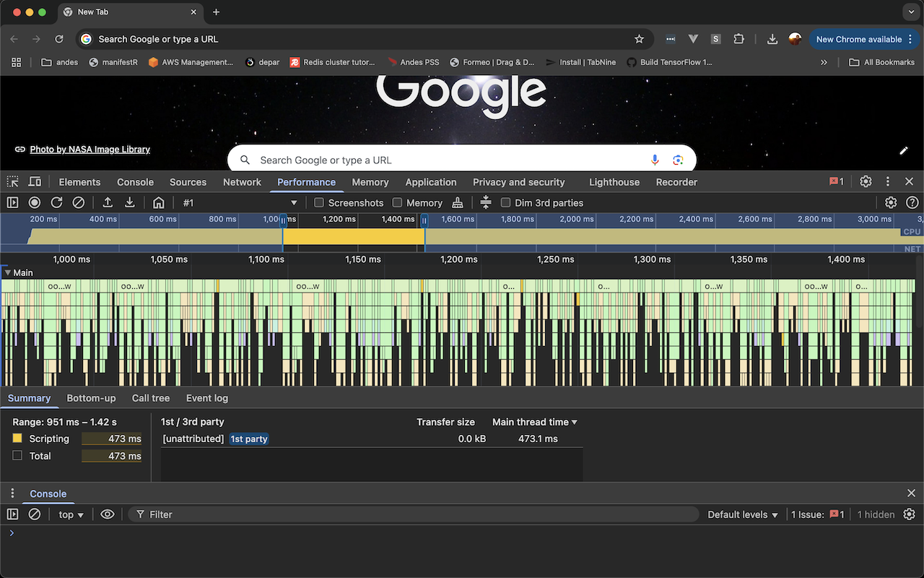The height and width of the screenshot is (578, 924).
Task: Toggle the console sidebar icon
Action: [x=12, y=514]
